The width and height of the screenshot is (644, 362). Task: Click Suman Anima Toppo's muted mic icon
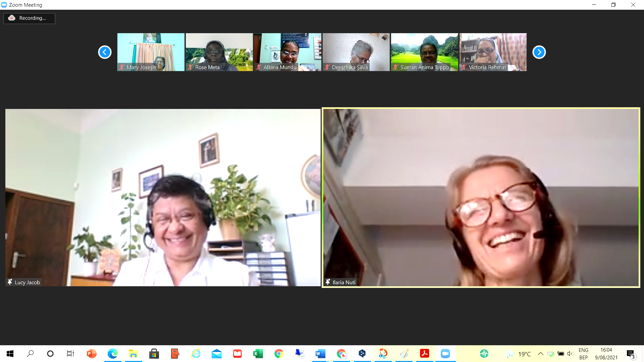[395, 67]
